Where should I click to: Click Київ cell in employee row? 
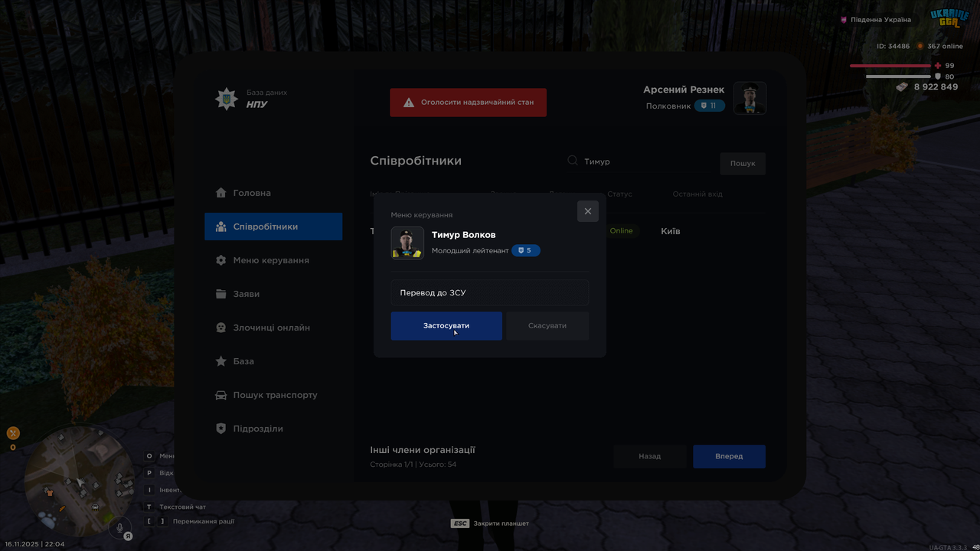click(x=671, y=231)
